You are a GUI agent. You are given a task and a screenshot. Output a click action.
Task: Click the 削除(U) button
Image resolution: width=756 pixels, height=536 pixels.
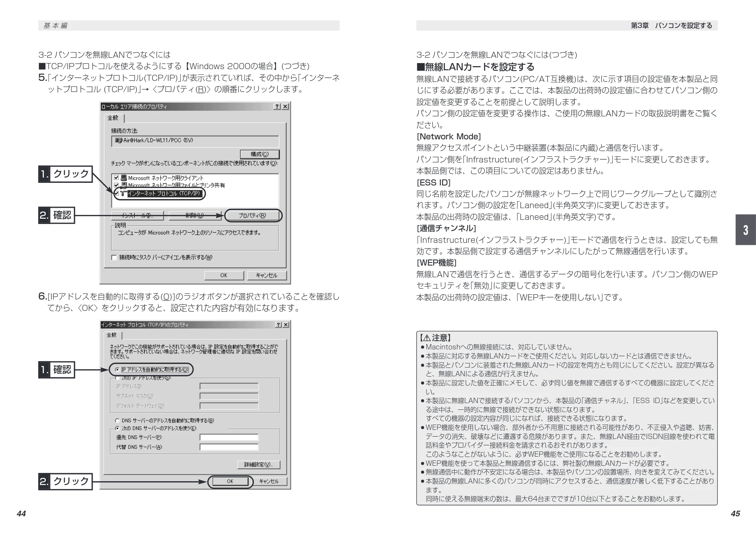(x=194, y=216)
